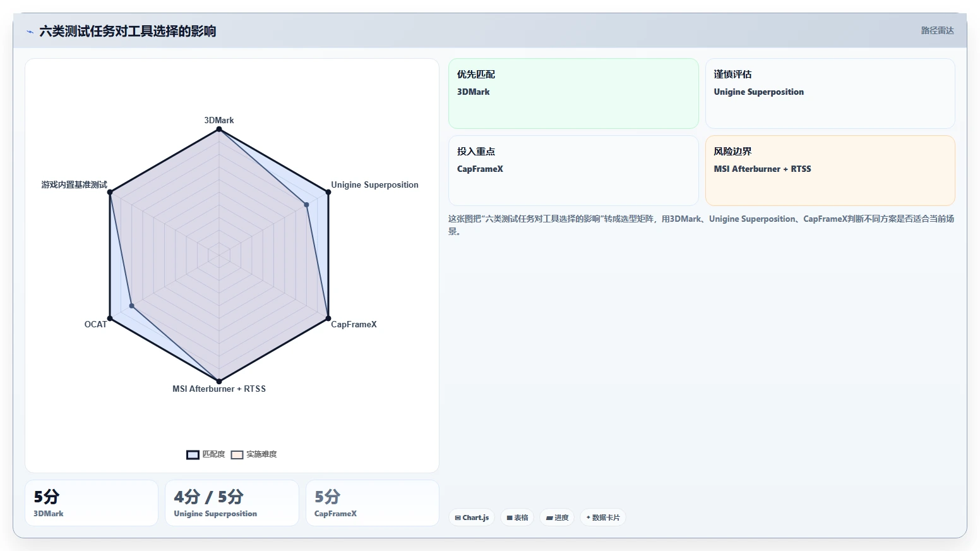This screenshot has height=551, width=980.
Task: Click the 5分 3DMark score card
Action: click(x=92, y=503)
